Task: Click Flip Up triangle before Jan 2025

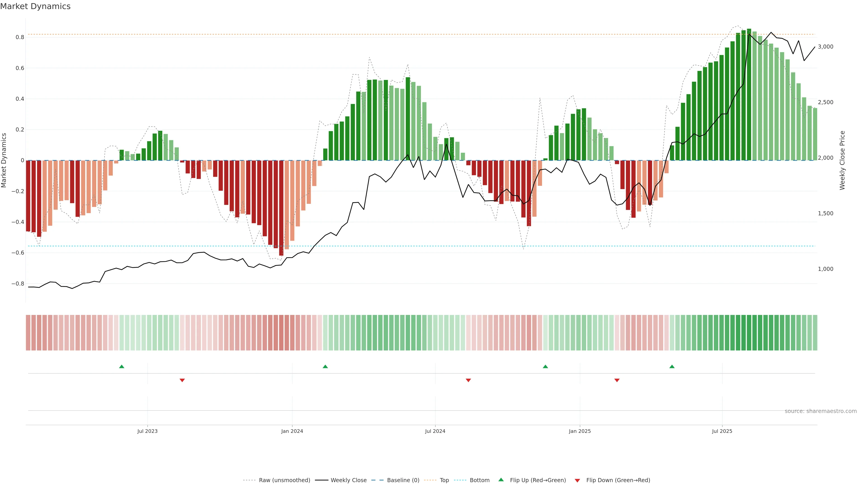Action: pyautogui.click(x=545, y=366)
